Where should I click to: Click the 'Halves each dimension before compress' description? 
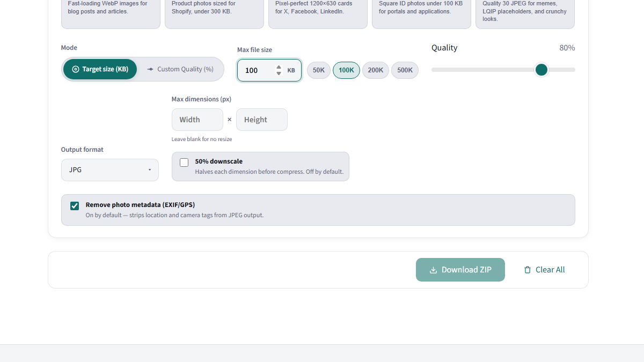pyautogui.click(x=269, y=172)
